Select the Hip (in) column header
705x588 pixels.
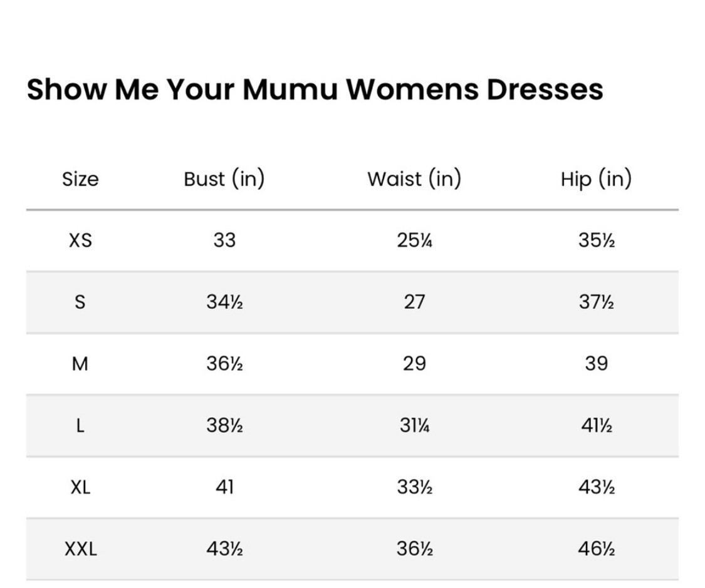(x=596, y=179)
